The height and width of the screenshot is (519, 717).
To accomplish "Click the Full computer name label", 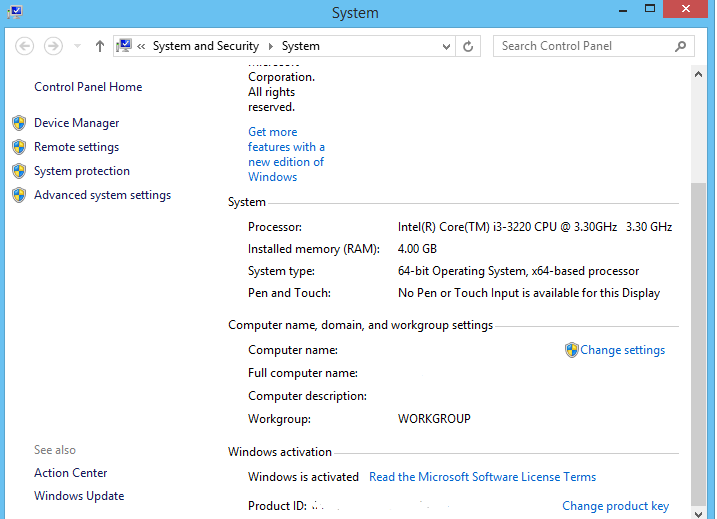I will [303, 373].
